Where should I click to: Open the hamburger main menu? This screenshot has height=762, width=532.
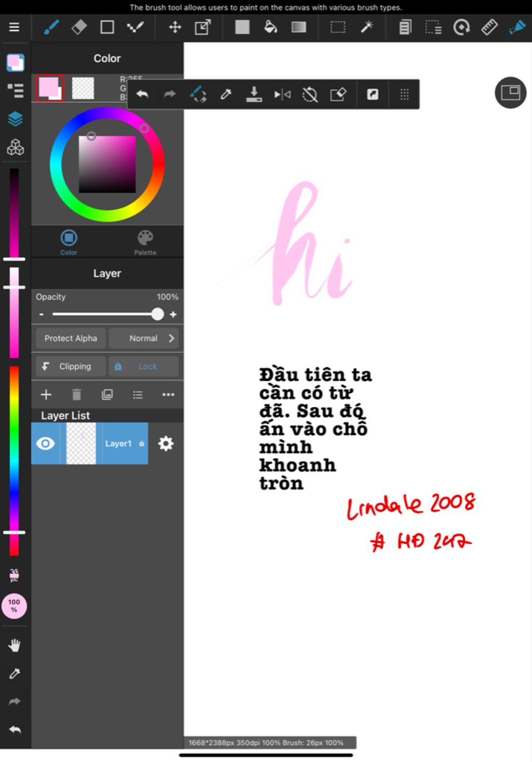pos(14,27)
